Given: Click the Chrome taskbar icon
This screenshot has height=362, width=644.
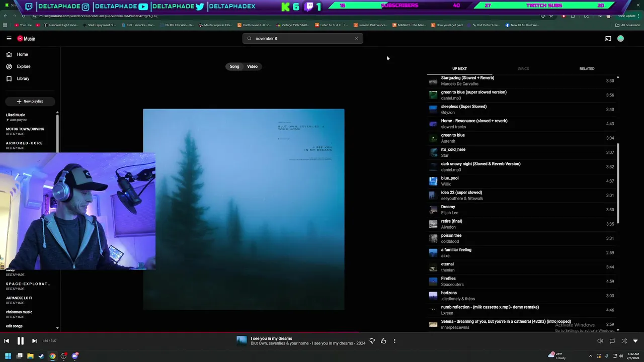Looking at the screenshot, I should (52, 356).
